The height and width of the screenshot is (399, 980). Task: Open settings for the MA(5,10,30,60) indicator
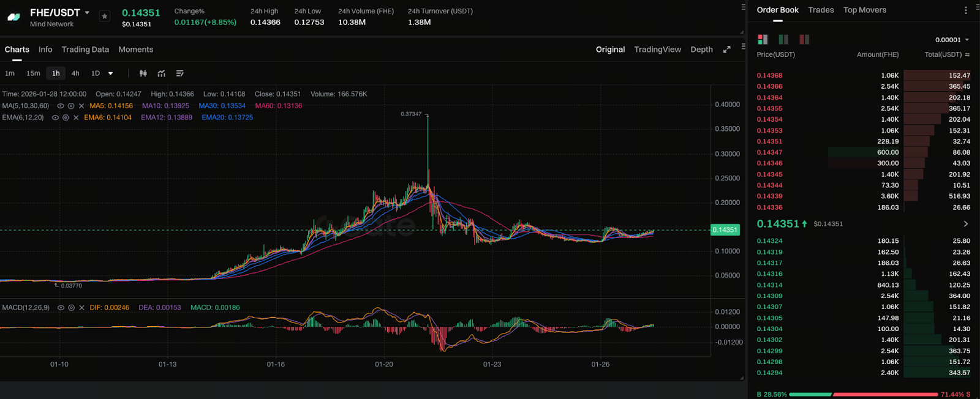click(71, 106)
